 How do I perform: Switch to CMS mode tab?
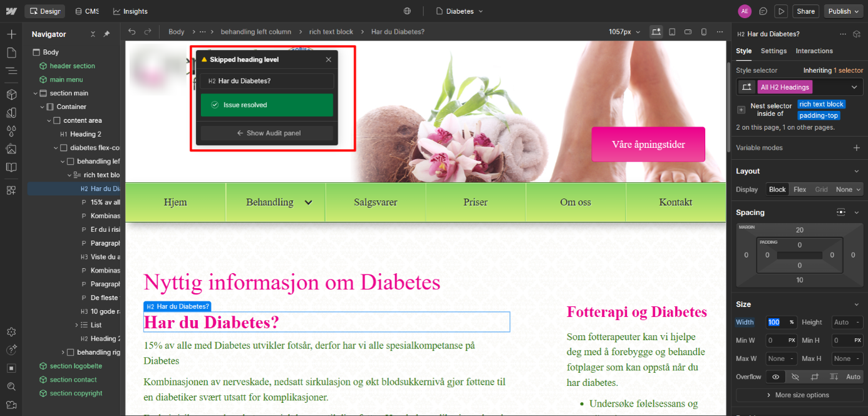tap(87, 11)
